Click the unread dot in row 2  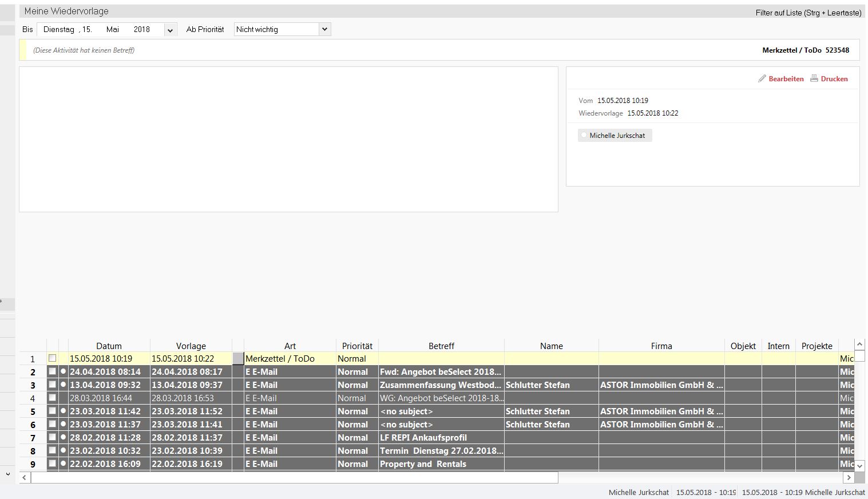pos(63,371)
